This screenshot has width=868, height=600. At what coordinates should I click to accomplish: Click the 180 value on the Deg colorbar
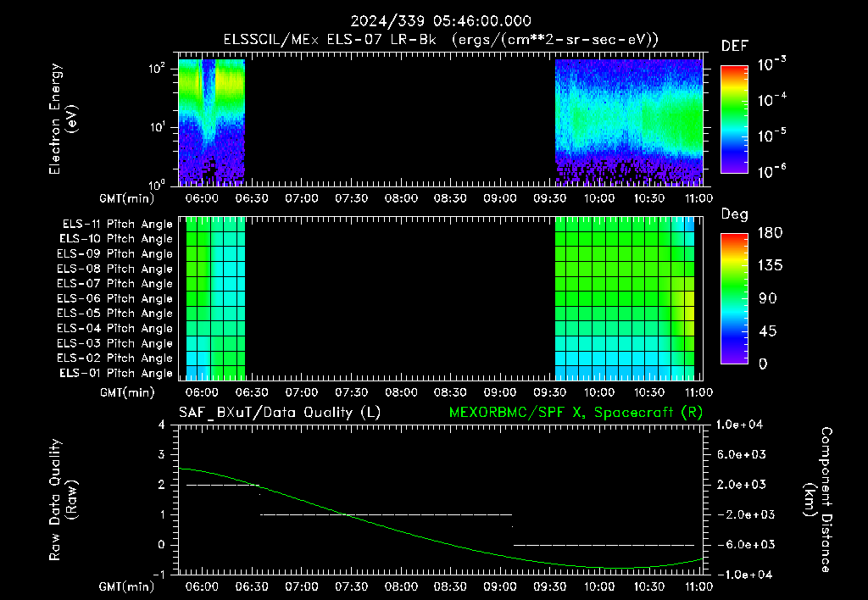click(x=770, y=233)
